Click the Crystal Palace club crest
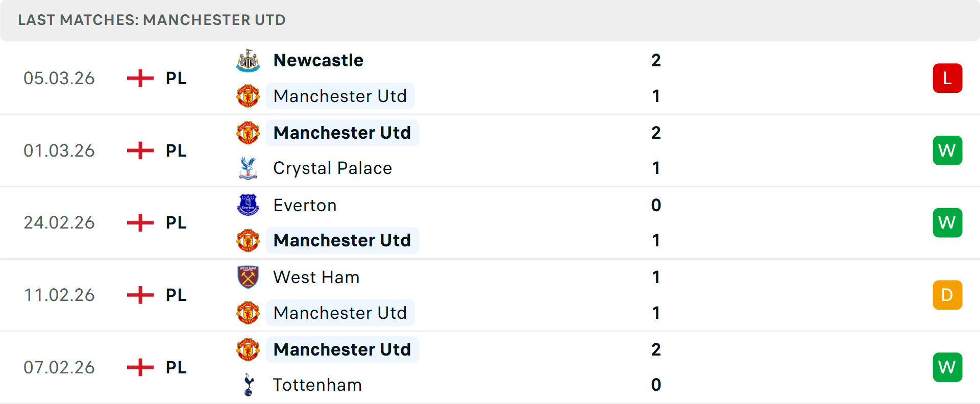 [248, 168]
